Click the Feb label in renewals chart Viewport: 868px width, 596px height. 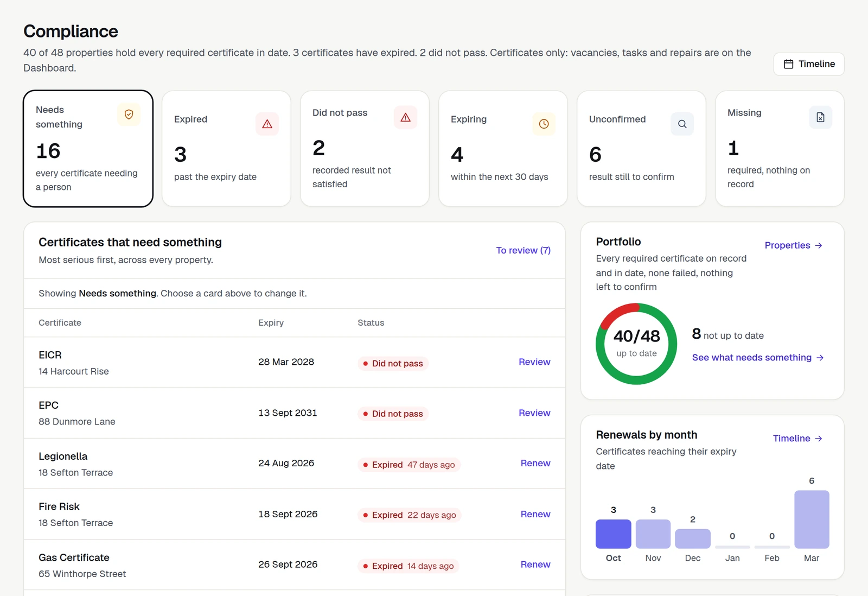coord(772,558)
